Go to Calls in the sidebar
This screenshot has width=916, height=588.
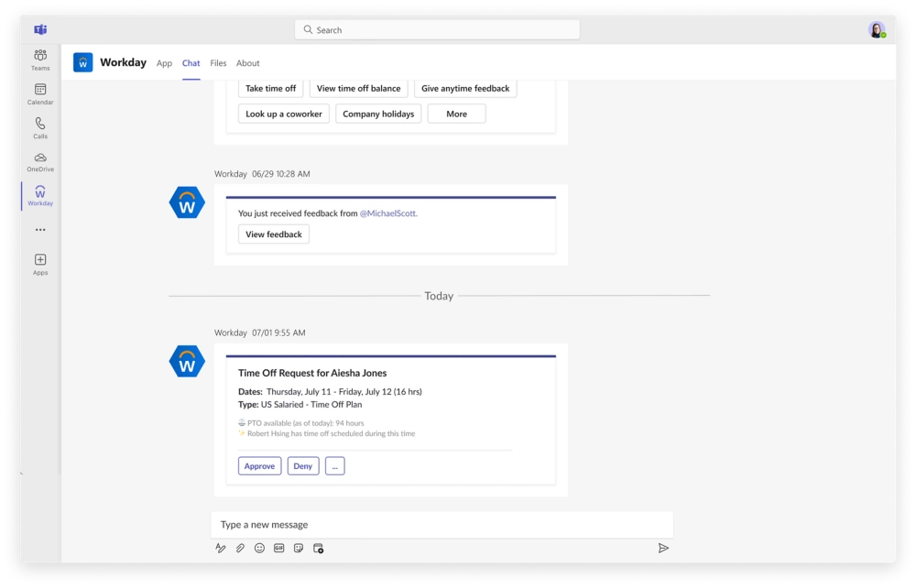click(40, 127)
